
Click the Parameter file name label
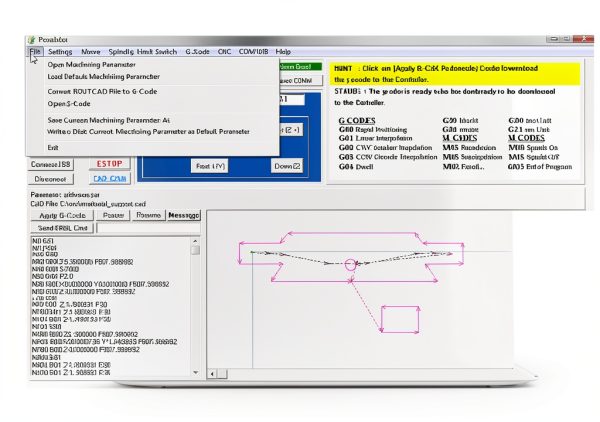[65, 195]
